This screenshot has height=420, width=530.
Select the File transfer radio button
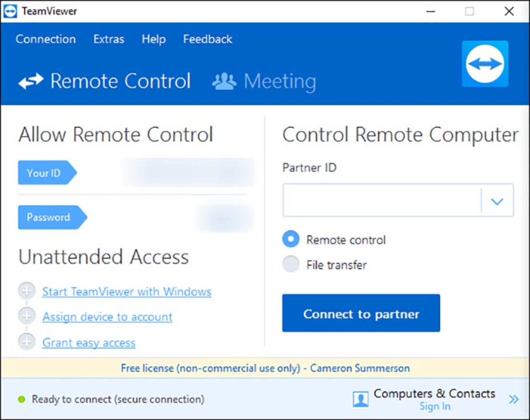click(291, 264)
